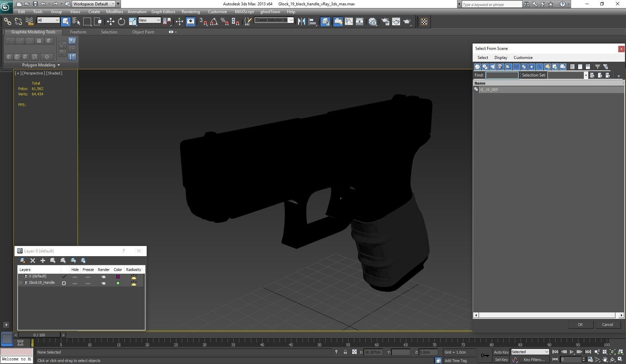Image resolution: width=626 pixels, height=364 pixels.
Task: Open Display menu in Select From Scene
Action: click(x=501, y=58)
